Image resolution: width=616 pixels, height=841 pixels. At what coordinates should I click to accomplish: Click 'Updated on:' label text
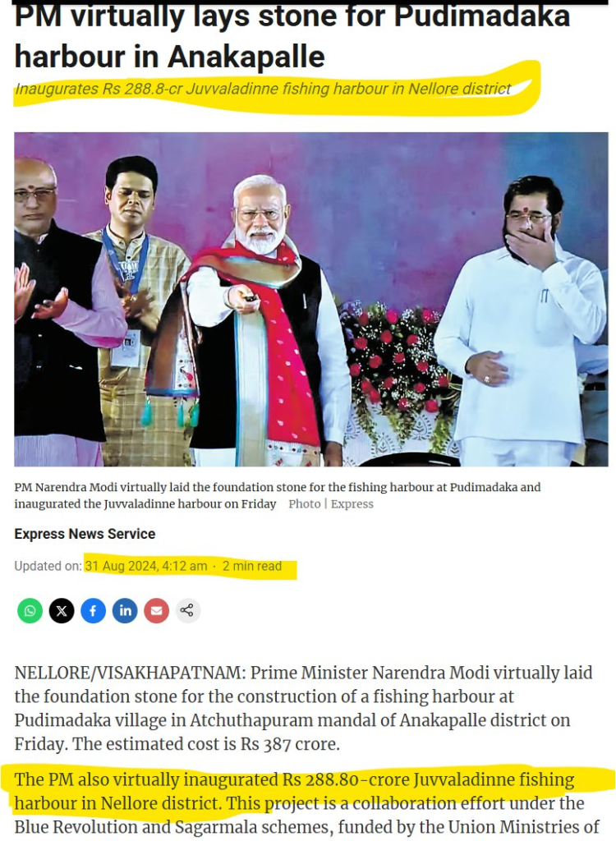(x=48, y=566)
